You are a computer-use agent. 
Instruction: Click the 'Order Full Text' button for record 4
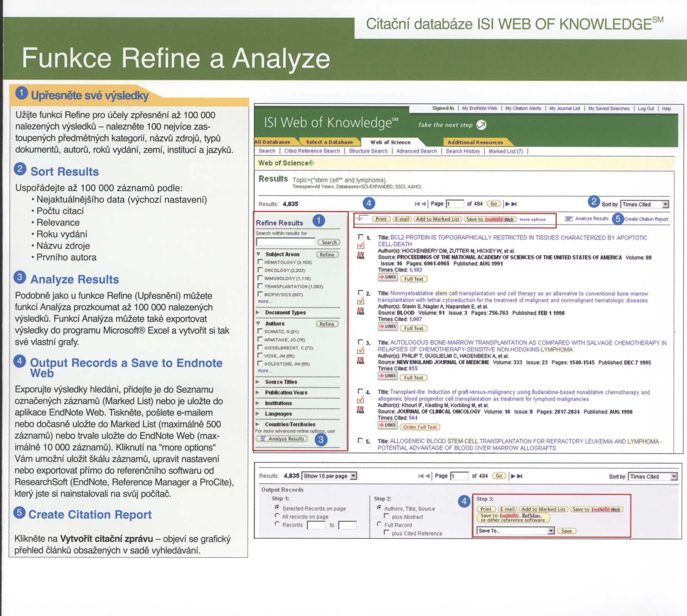(x=419, y=427)
